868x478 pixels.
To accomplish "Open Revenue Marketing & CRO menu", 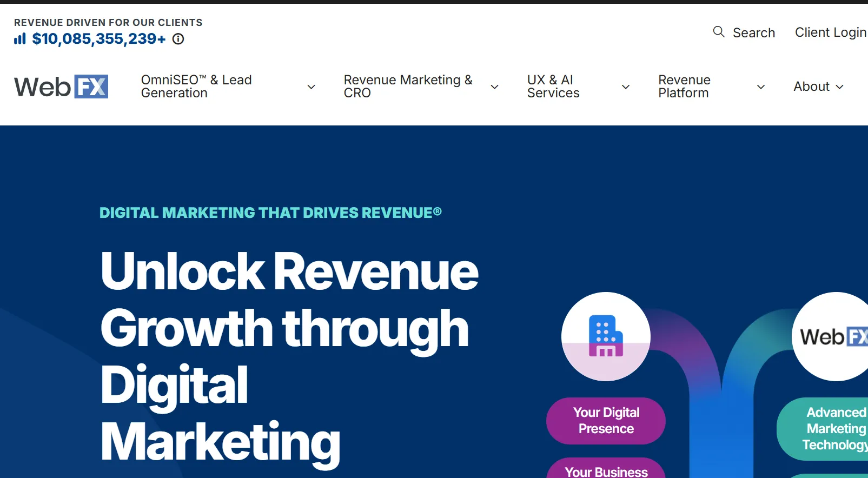I will 408,87.
